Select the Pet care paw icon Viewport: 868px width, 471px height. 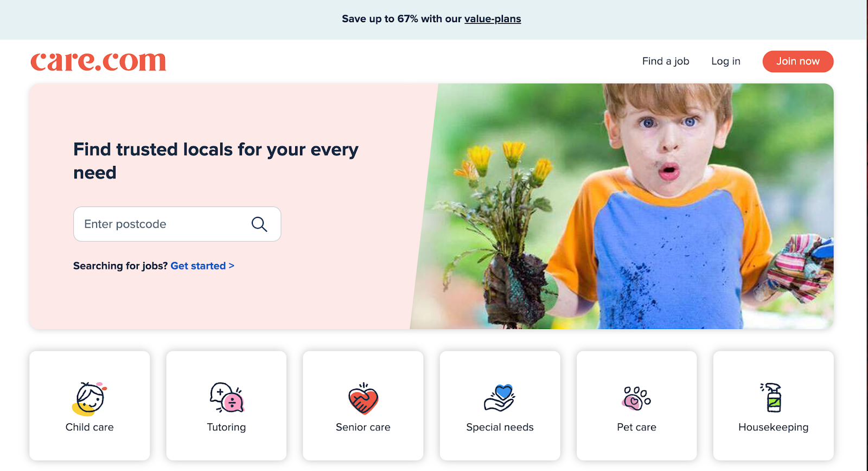[x=636, y=398]
